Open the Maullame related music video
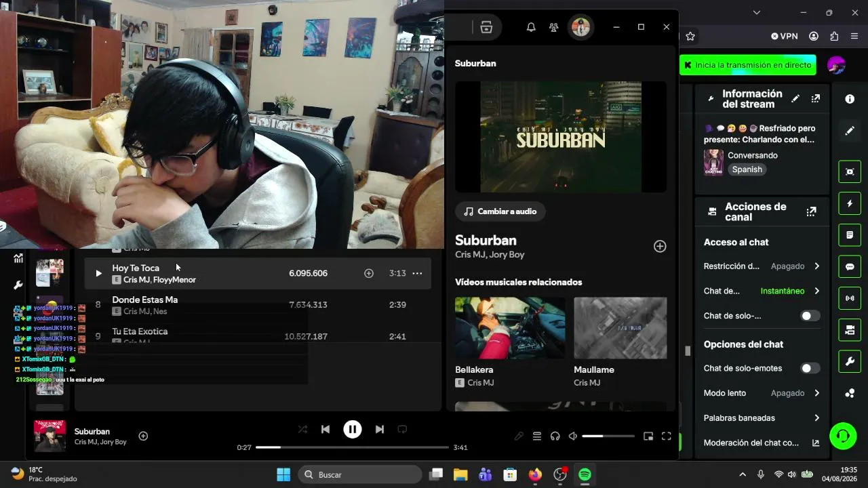 coord(620,328)
